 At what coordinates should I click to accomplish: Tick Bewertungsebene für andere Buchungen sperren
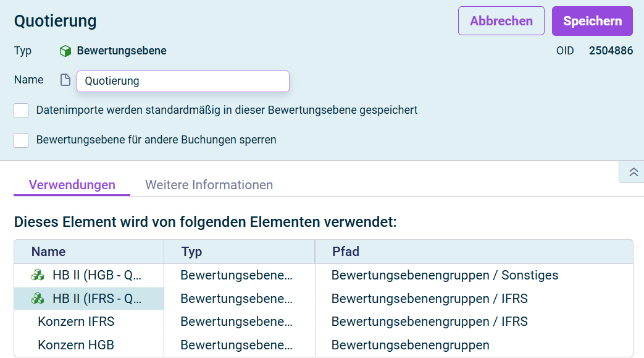[x=21, y=140]
